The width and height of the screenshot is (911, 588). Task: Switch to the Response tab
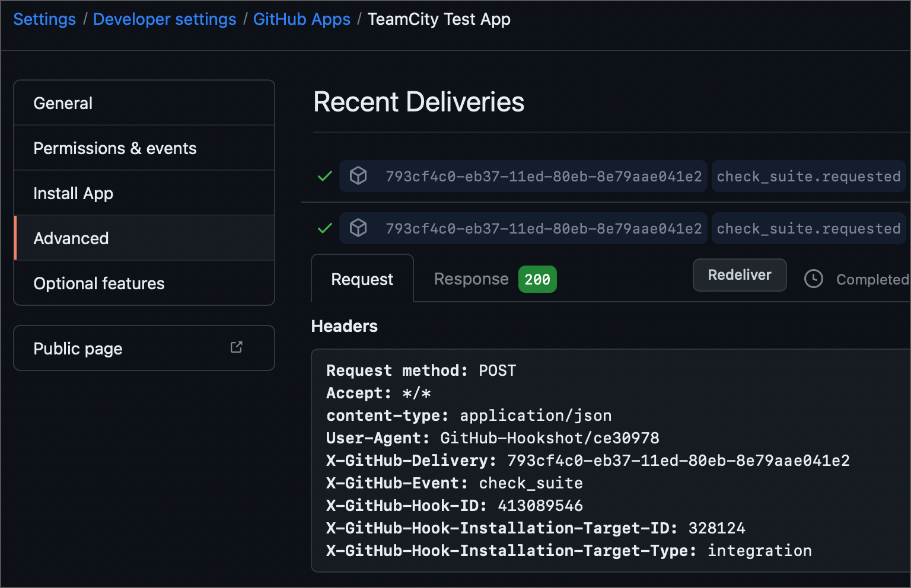point(471,279)
